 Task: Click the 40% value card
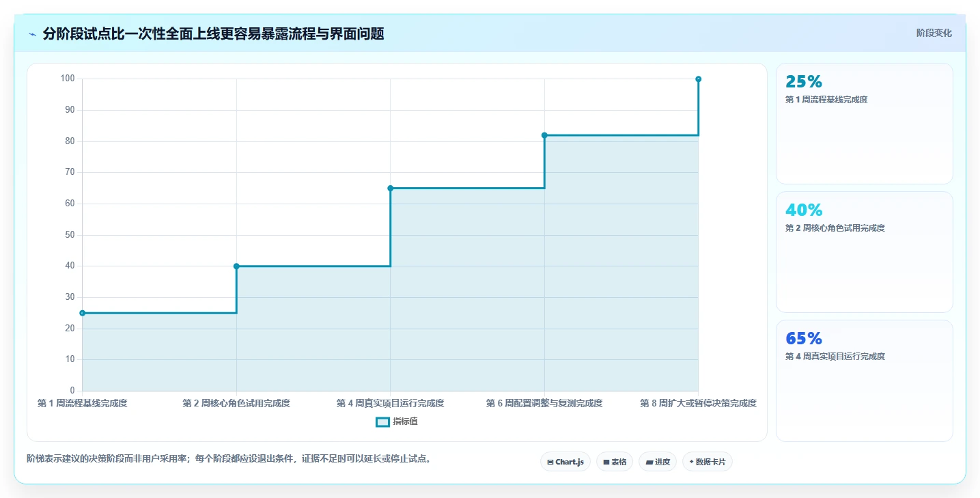point(864,252)
